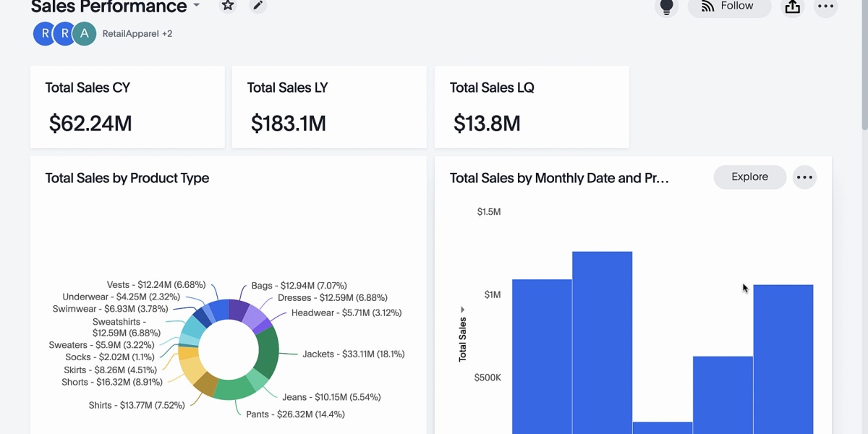Viewport: 868px width, 434px height.
Task: Click the RetailApparel +2 authors label
Action: pos(137,33)
